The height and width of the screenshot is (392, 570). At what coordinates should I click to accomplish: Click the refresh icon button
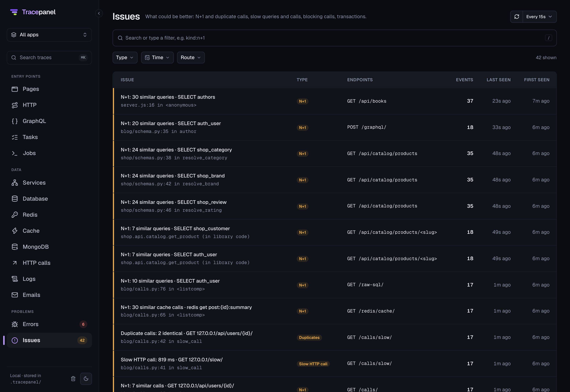[x=517, y=17]
